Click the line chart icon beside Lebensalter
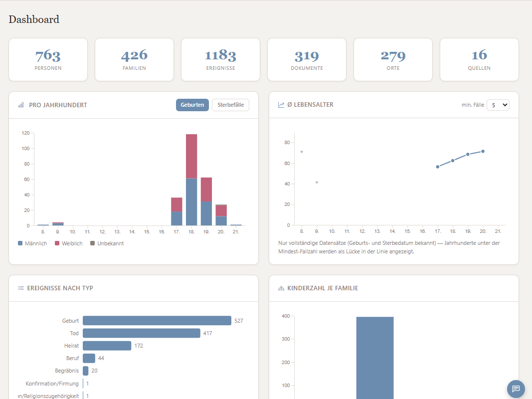The height and width of the screenshot is (399, 532). [x=281, y=105]
